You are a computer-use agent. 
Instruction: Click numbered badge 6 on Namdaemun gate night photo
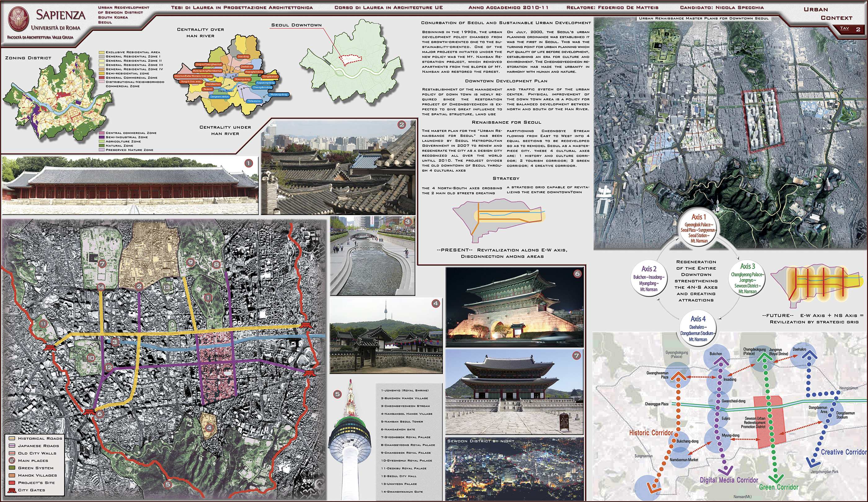(x=577, y=274)
